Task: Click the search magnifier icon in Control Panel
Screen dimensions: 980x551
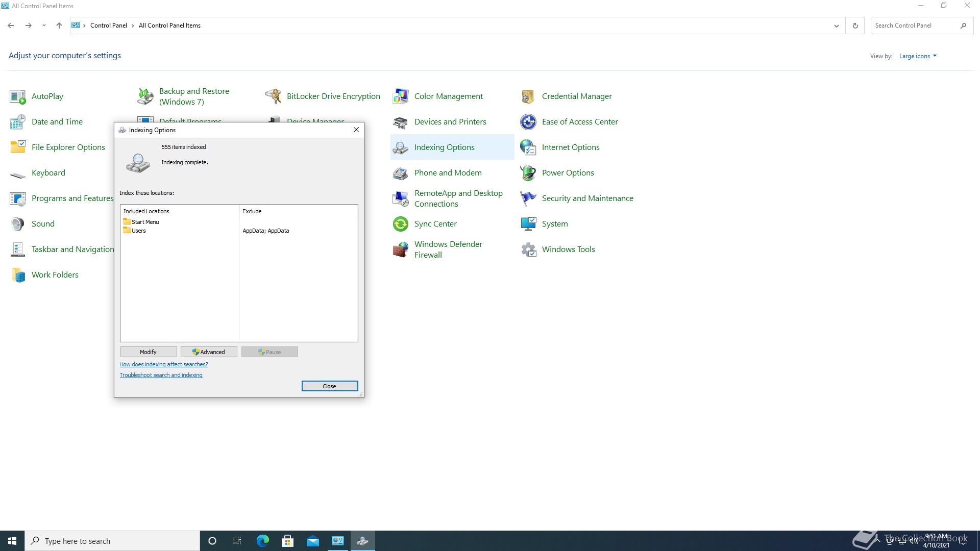Action: (963, 26)
